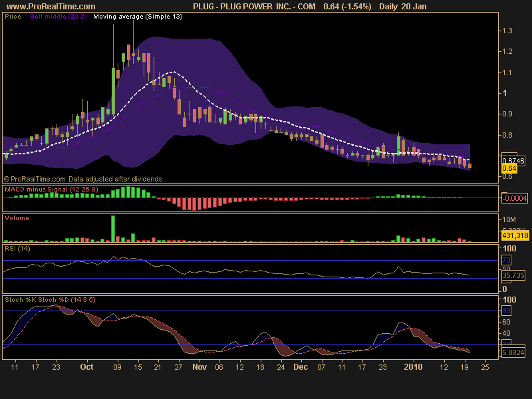Click the PLUG - PLUG POWER INC. - COM title
Viewport: 532px width, 399px height.
pos(254,7)
